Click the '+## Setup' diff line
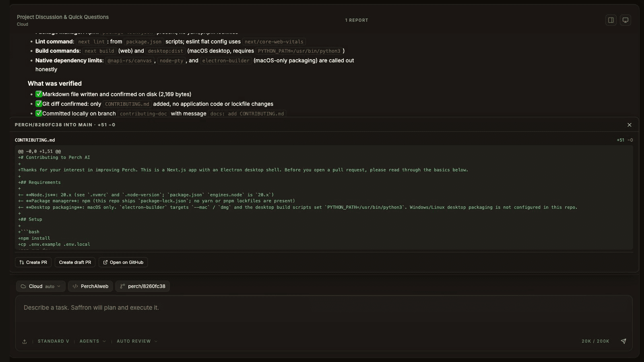 pyautogui.click(x=30, y=219)
